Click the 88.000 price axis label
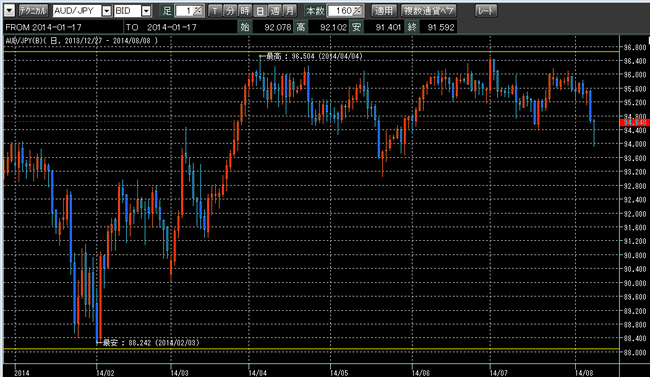This screenshot has width=650, height=377. coord(635,353)
